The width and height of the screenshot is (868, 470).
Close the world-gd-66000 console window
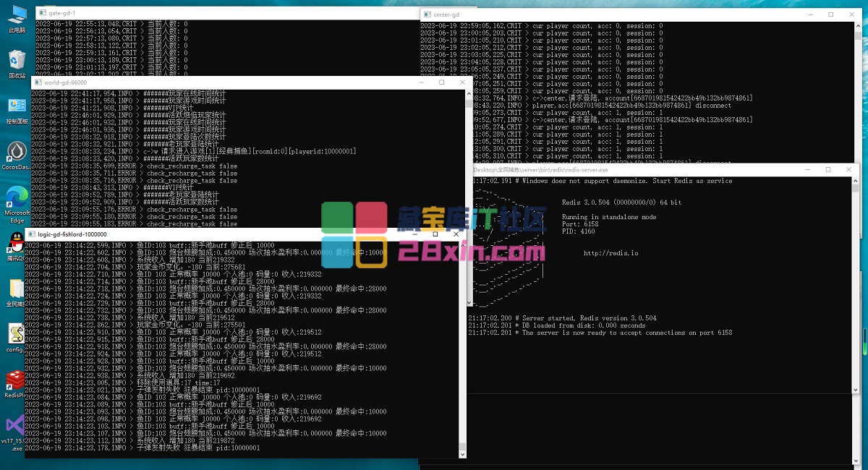tap(461, 82)
